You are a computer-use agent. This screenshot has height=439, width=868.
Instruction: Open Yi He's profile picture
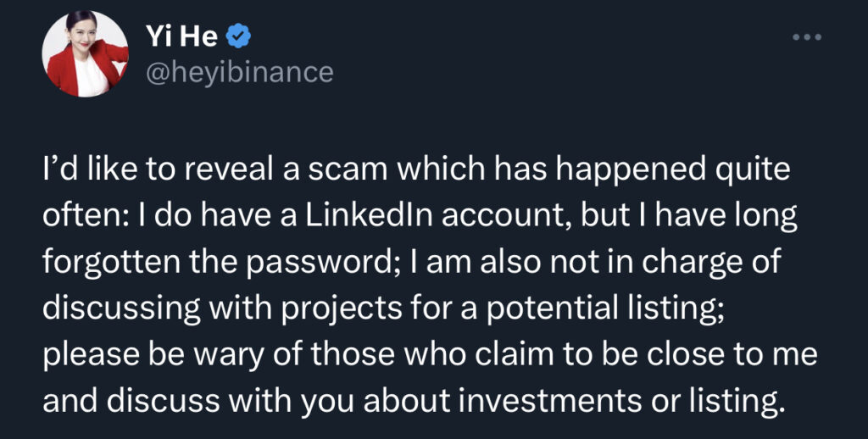click(86, 54)
